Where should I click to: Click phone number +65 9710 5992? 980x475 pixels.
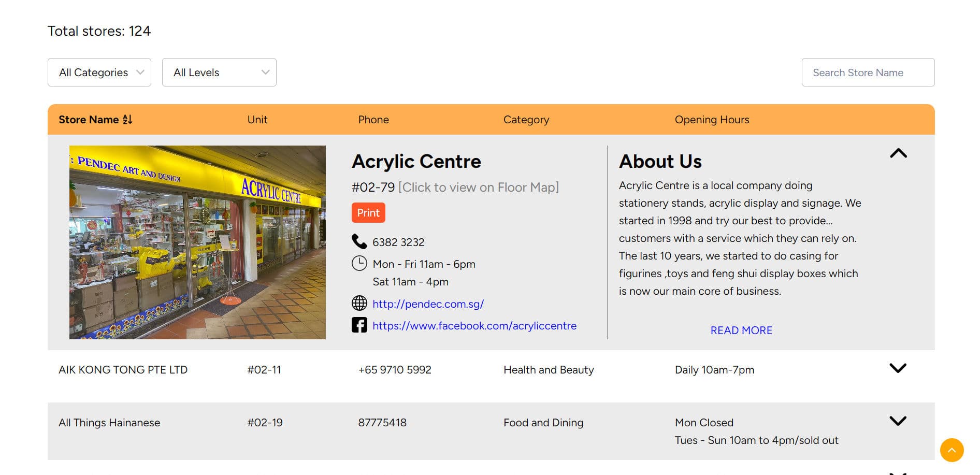395,370
